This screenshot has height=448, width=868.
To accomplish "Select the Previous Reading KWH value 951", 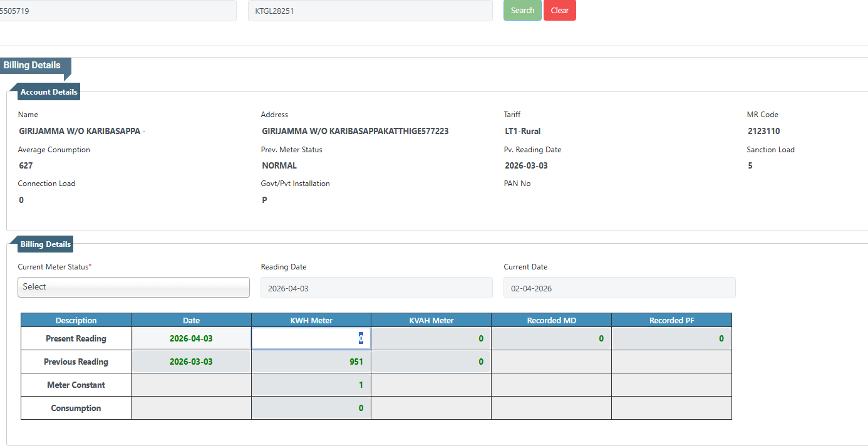I will 311,362.
